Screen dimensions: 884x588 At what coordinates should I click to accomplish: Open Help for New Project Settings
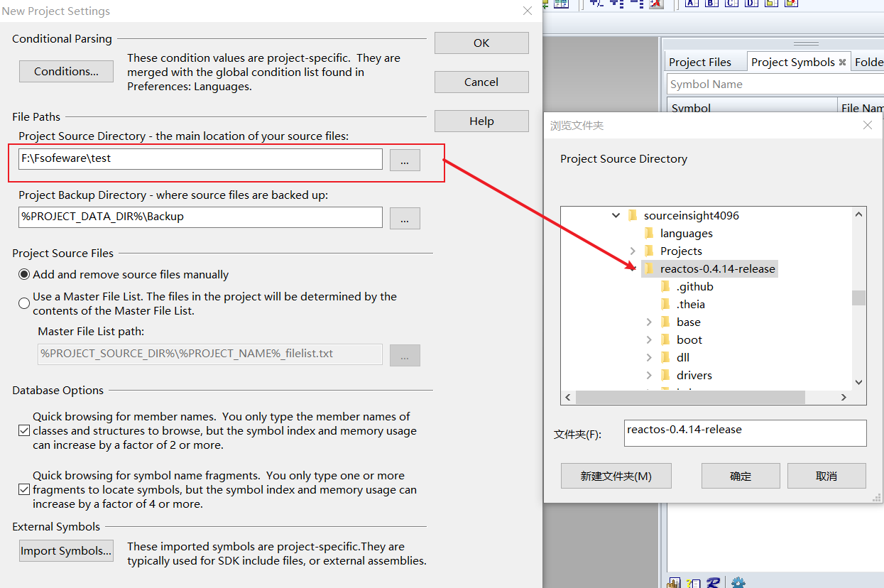[x=481, y=121]
